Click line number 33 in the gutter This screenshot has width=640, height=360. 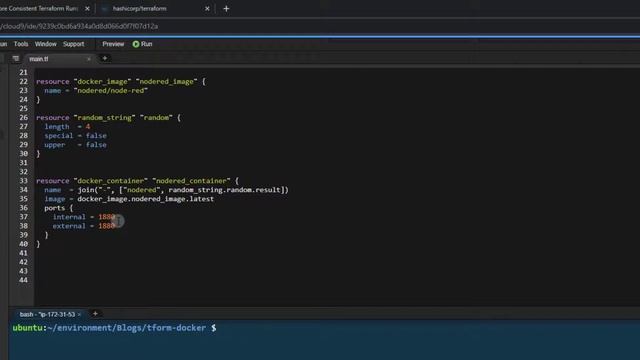pos(23,181)
